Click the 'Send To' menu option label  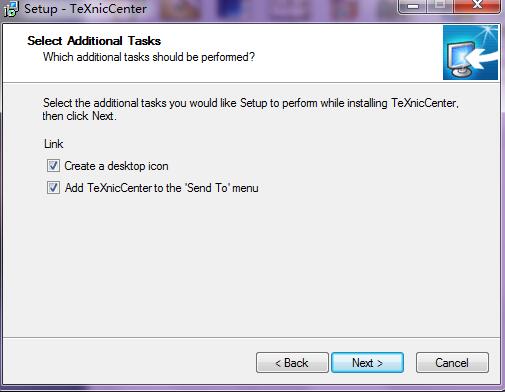pos(161,188)
